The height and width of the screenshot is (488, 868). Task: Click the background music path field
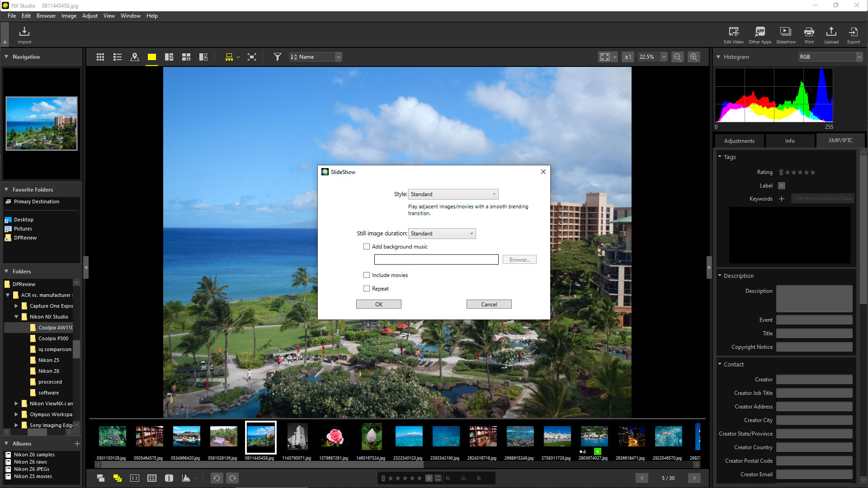[436, 260]
